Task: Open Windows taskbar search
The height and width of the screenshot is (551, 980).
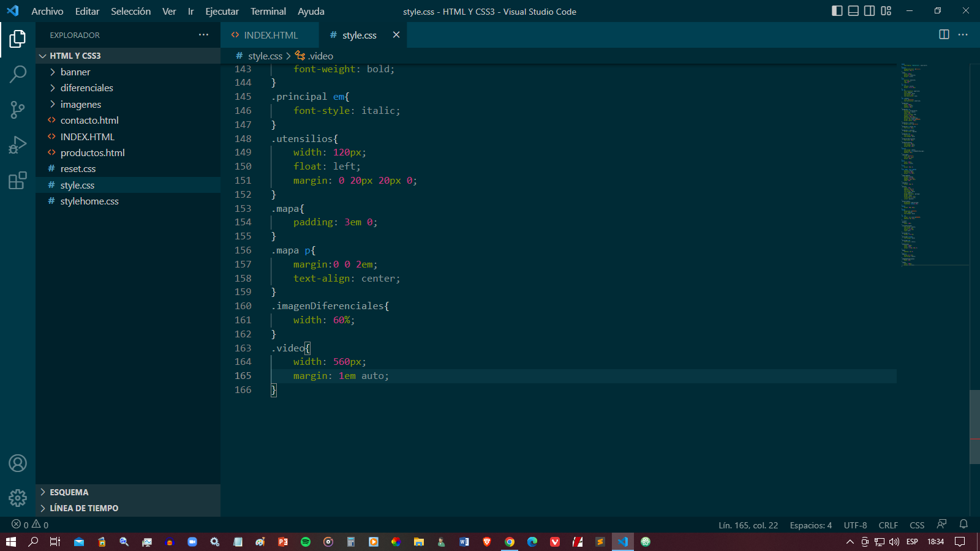Action: [x=33, y=542]
